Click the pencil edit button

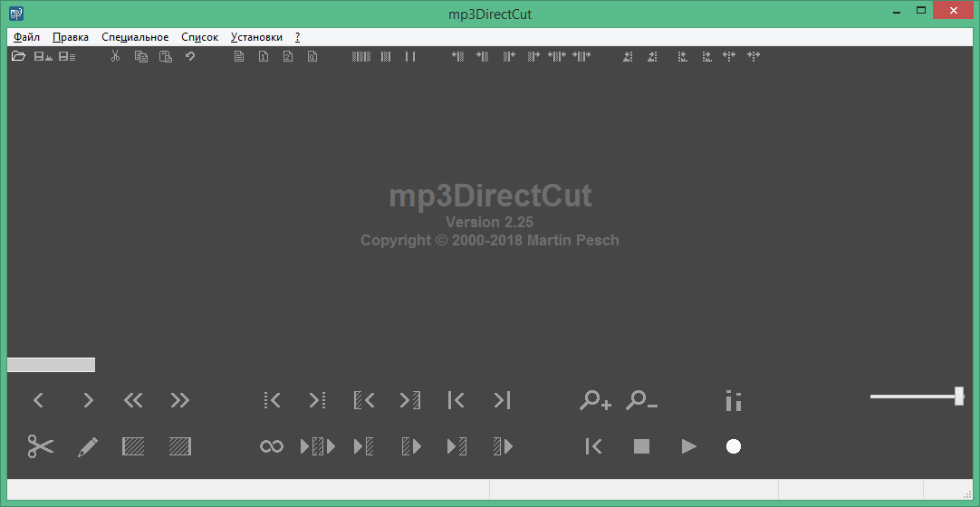tap(88, 446)
